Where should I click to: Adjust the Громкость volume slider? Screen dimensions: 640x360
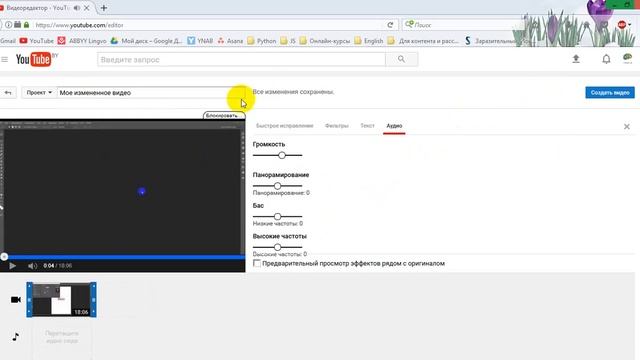pyautogui.click(x=278, y=155)
